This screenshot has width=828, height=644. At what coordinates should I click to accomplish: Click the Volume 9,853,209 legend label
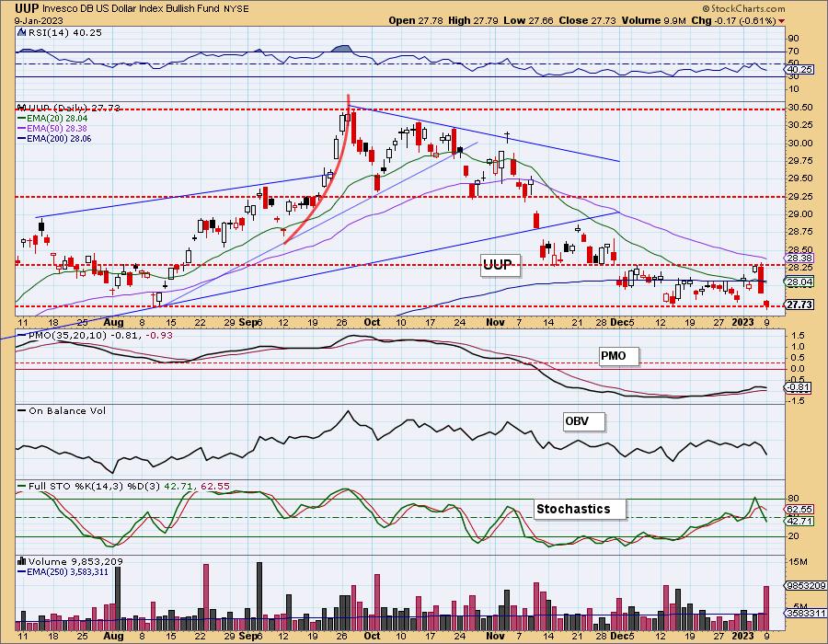click(x=75, y=561)
